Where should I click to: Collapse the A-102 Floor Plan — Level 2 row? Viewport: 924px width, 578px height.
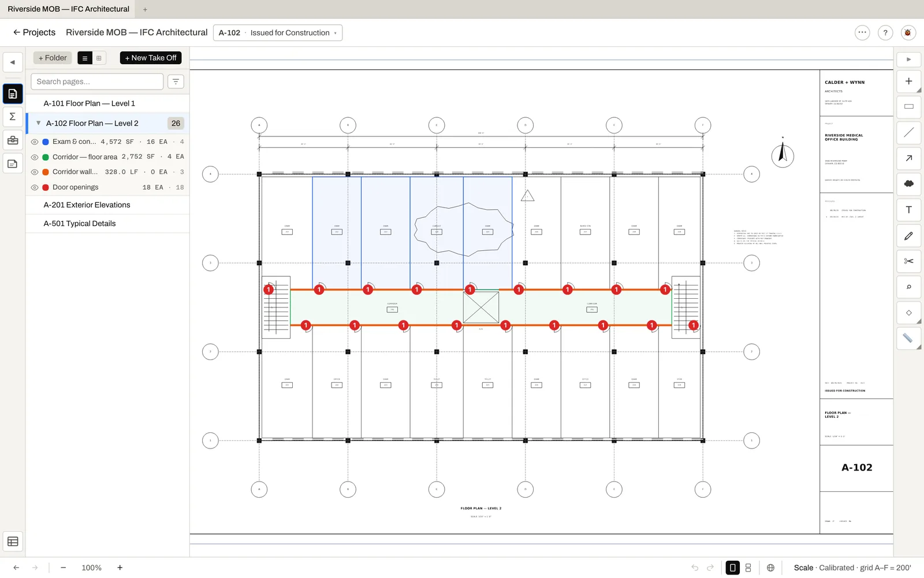39,123
